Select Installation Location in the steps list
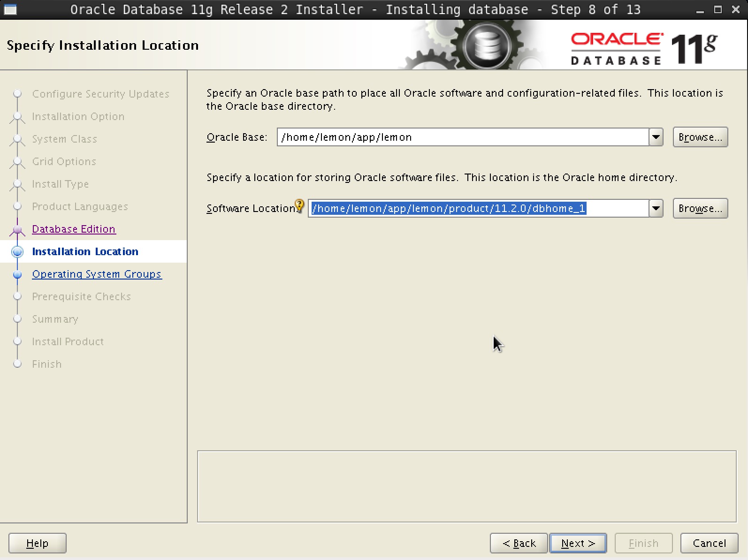 point(85,251)
